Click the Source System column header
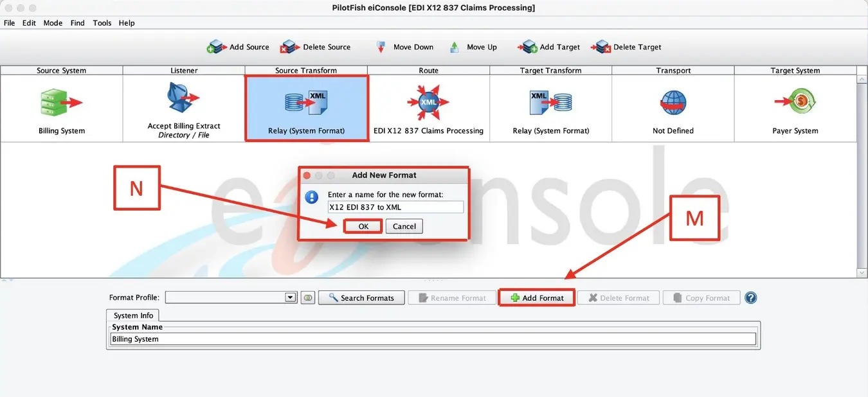Image resolution: width=868 pixels, height=397 pixels. pyautogui.click(x=61, y=71)
